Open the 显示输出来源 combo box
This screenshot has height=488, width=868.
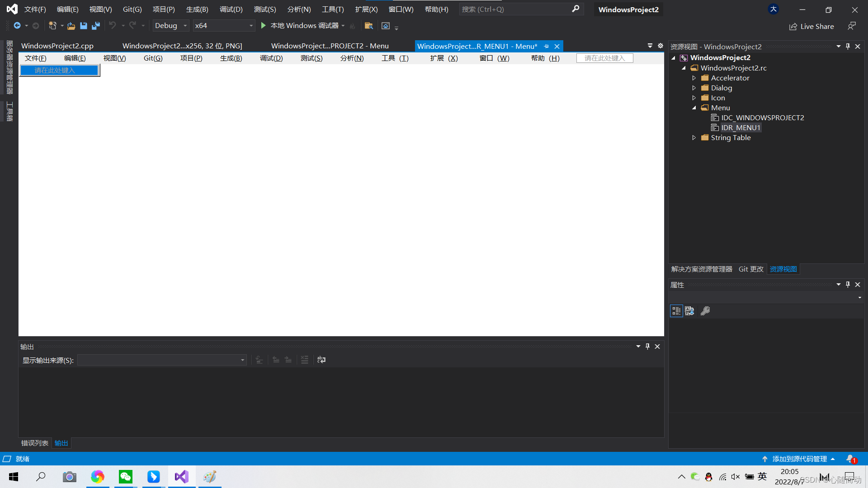(x=162, y=360)
